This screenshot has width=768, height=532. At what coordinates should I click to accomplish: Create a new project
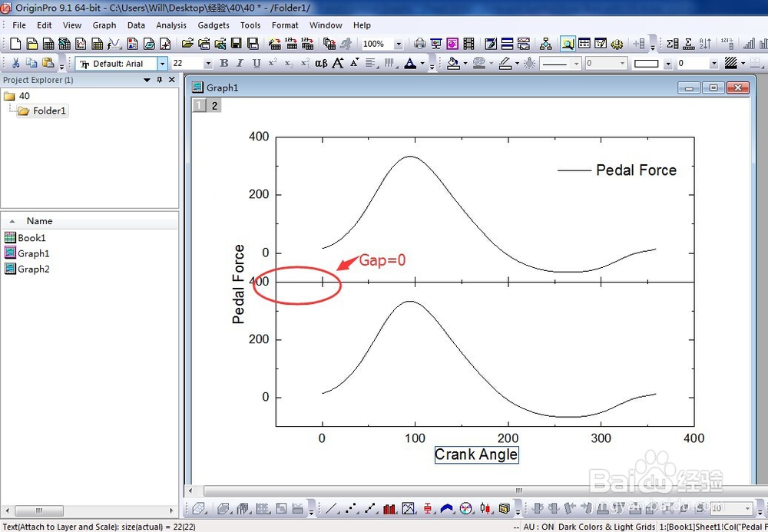[x=15, y=44]
